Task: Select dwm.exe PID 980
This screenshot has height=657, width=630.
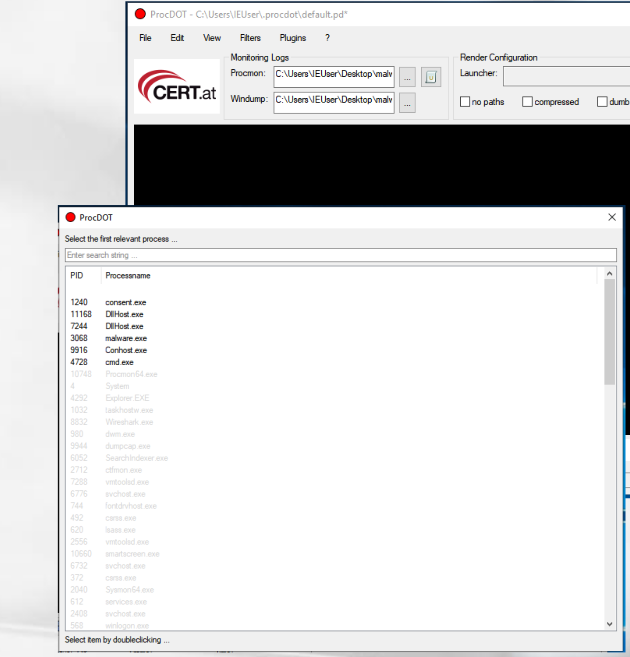Action: (335, 434)
